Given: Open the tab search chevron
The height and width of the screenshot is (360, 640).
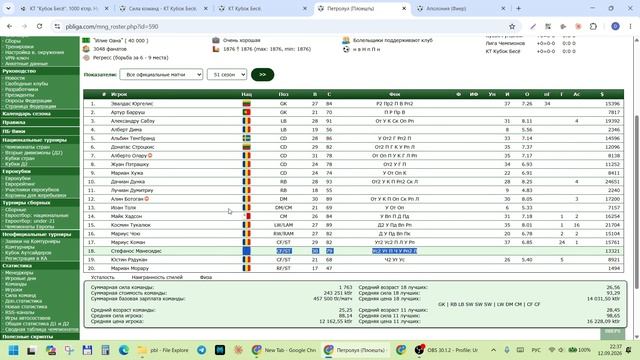Looking at the screenshot, I should tap(8, 8).
